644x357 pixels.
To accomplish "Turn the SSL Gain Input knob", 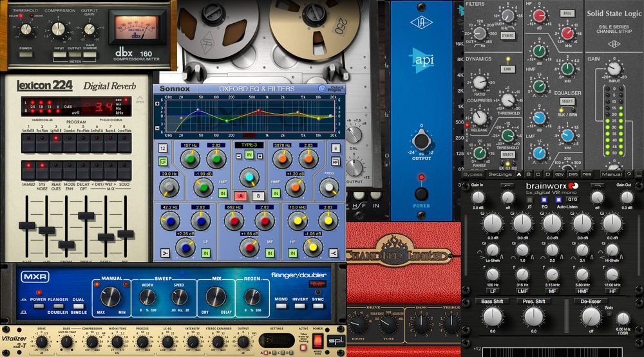I will pyautogui.click(x=614, y=69).
